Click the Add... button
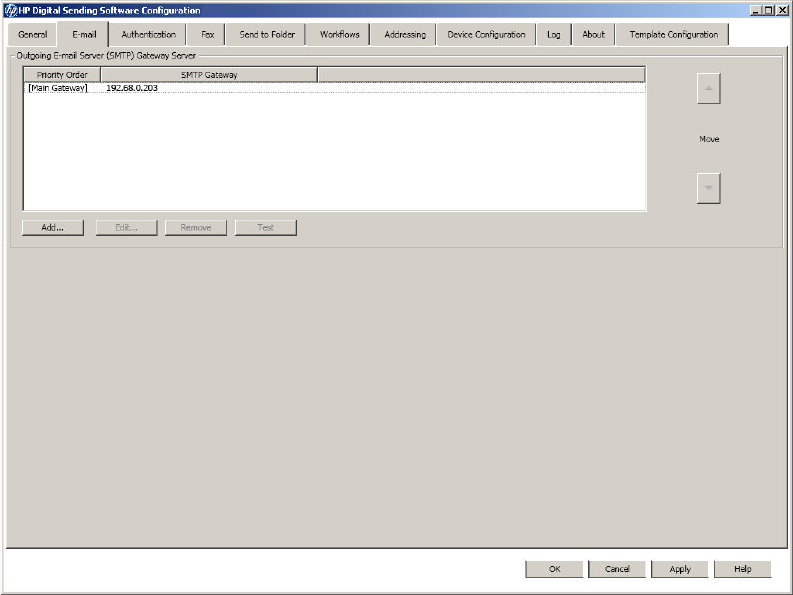793x595 pixels. point(53,228)
